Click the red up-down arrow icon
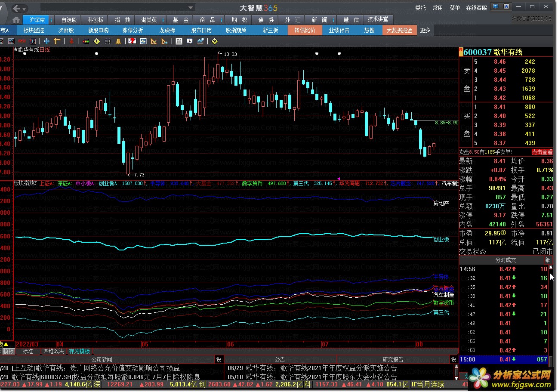 71,41
